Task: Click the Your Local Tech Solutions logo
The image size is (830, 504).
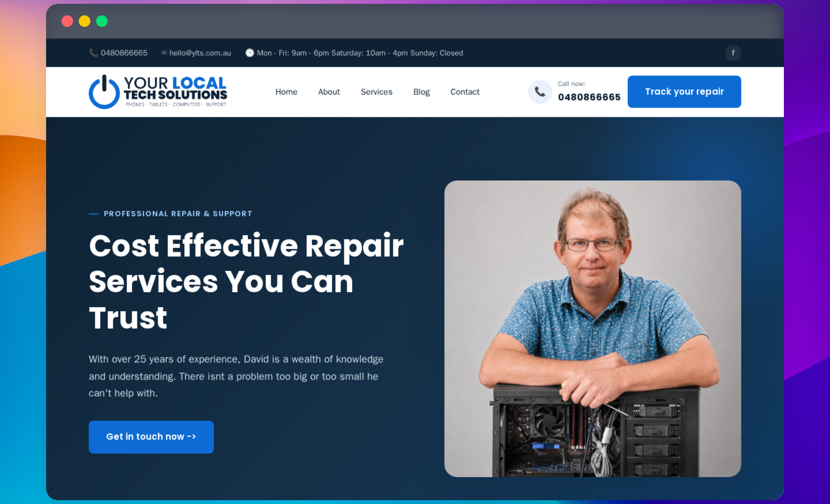Action: (x=158, y=92)
